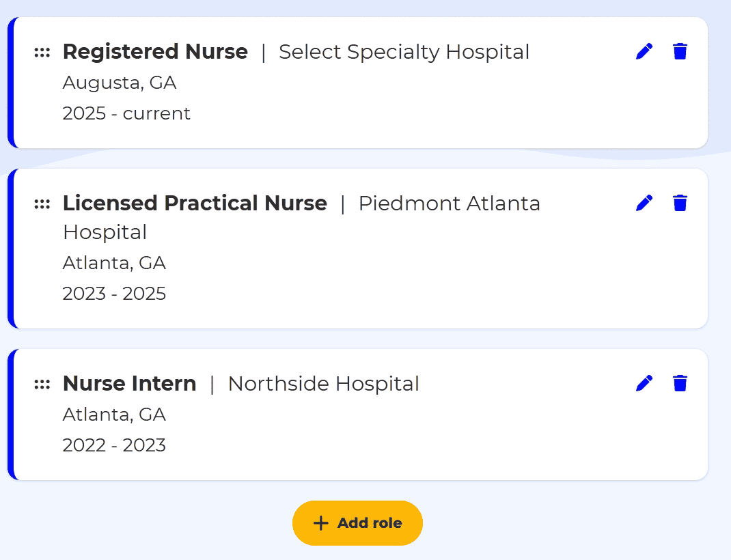This screenshot has width=731, height=560.
Task: Click the Licensed Practical Nurse card background
Action: [410, 294]
